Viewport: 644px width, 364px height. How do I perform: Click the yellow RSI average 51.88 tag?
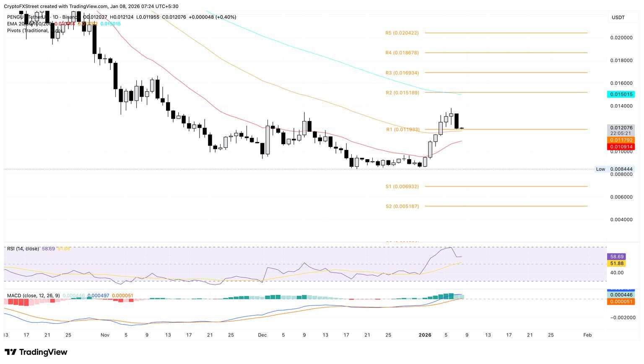pyautogui.click(x=617, y=263)
